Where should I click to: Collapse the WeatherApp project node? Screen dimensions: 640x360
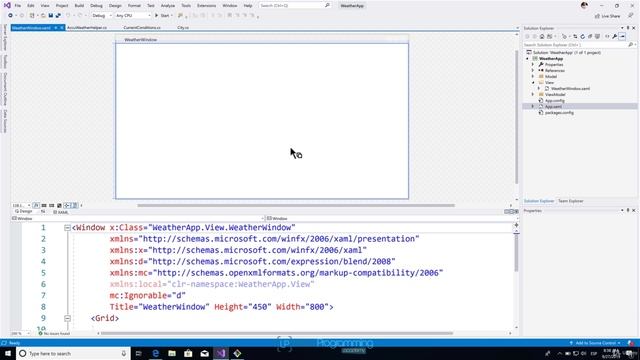[x=527, y=59]
